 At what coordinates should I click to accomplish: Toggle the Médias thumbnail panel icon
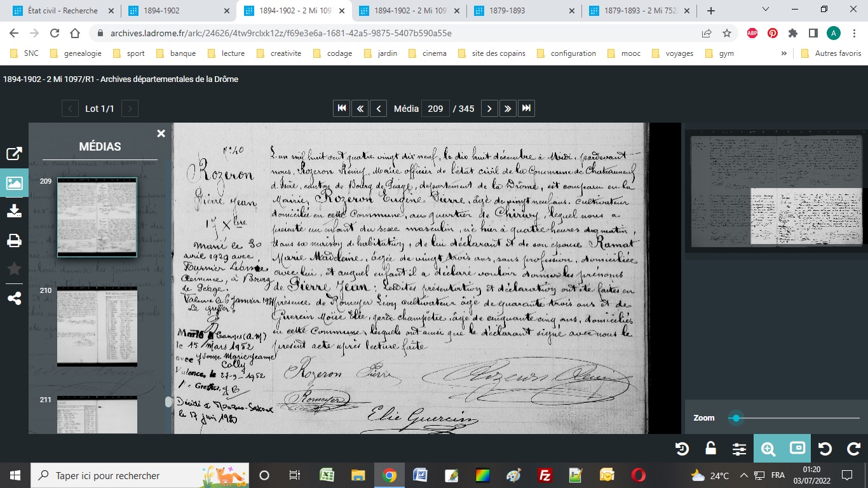[x=14, y=183]
